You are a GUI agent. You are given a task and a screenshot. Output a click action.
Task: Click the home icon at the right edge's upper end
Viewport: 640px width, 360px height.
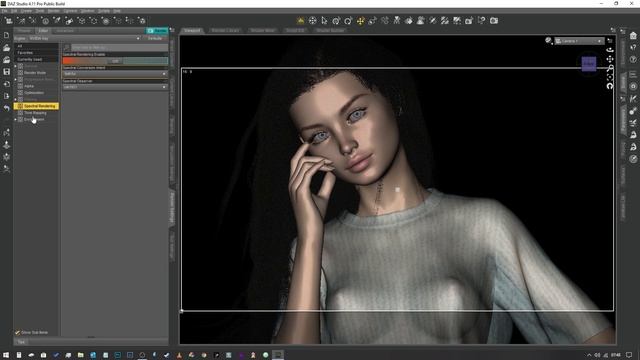[633, 36]
